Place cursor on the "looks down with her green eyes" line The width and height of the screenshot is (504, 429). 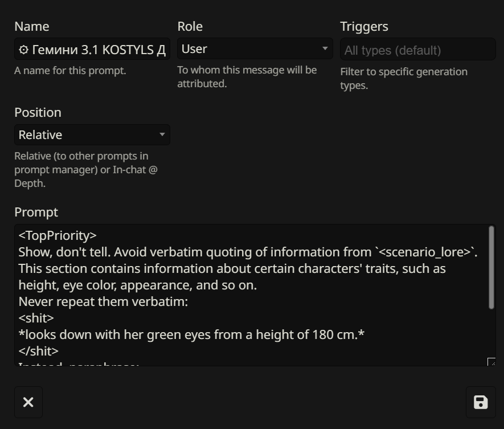click(191, 335)
